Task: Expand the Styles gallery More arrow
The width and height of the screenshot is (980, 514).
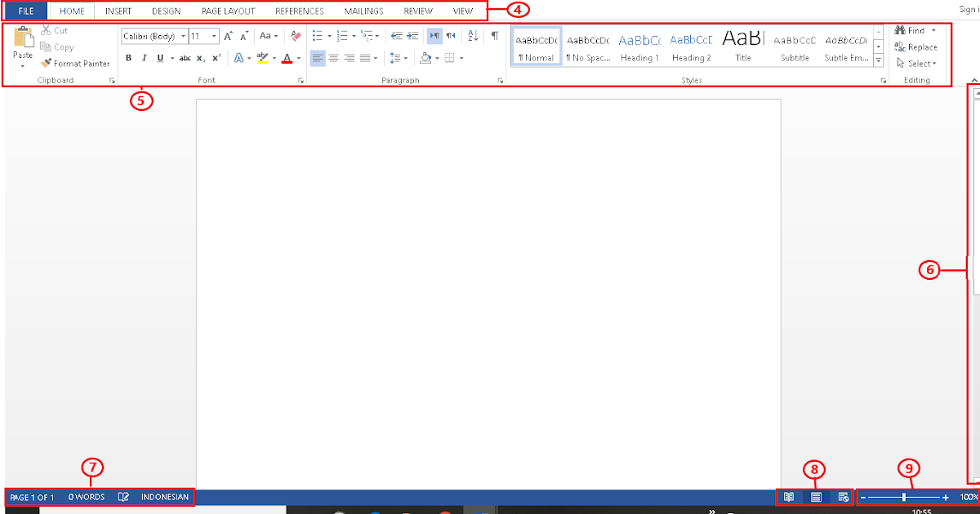Action: pos(878,60)
